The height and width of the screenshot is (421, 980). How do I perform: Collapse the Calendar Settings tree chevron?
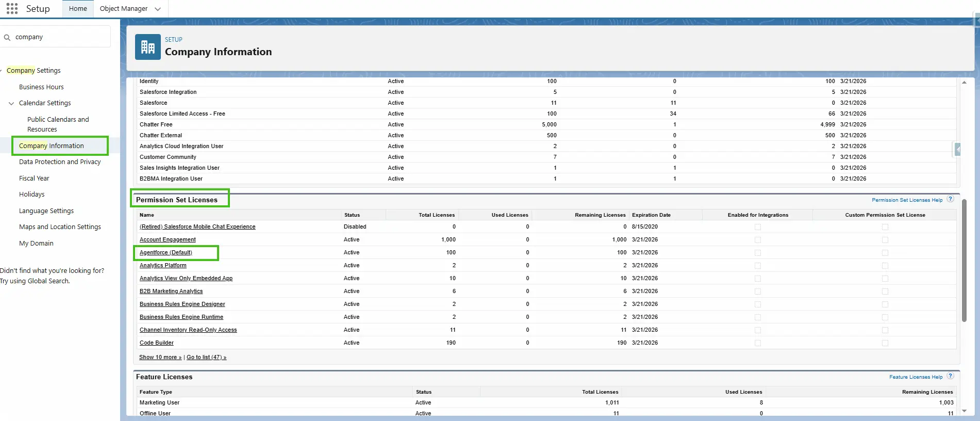click(x=11, y=103)
